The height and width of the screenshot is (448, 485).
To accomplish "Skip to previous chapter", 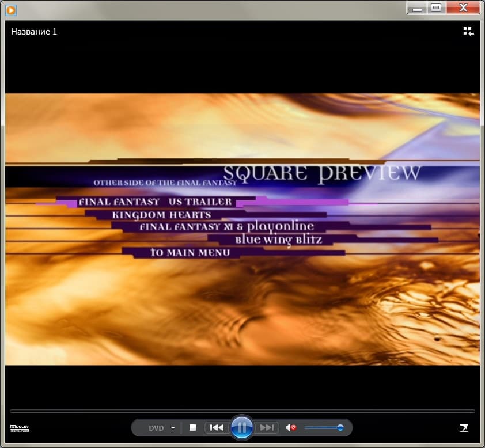I will coord(217,428).
